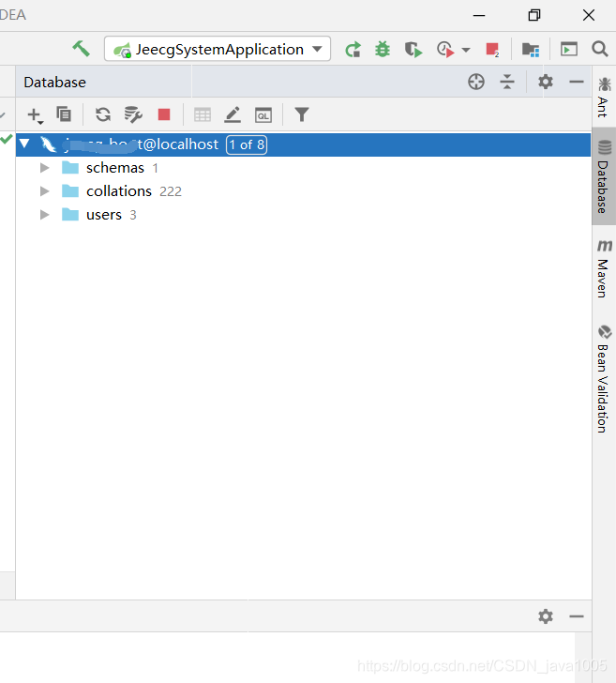This screenshot has height=683, width=616.
Task: Click the Build project hammer icon
Action: 81,49
